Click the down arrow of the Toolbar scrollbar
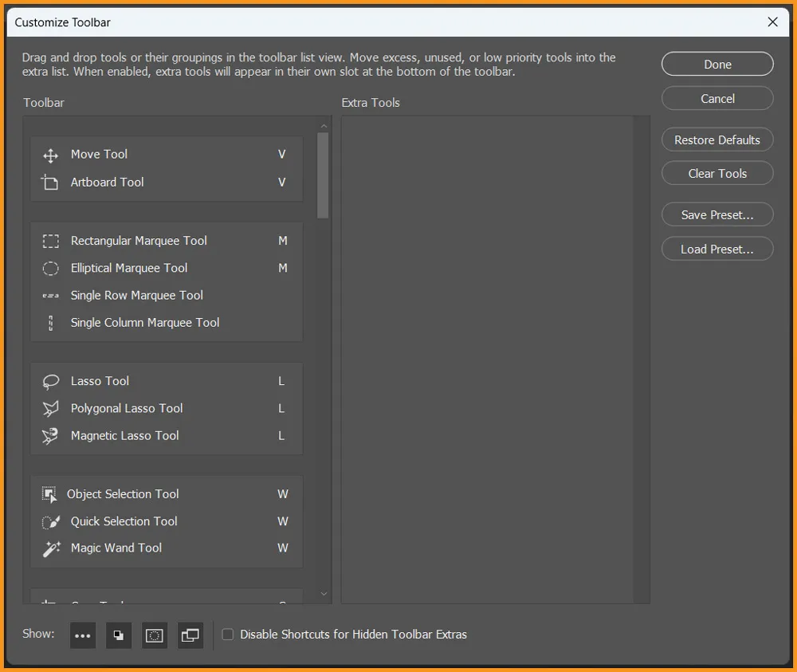This screenshot has height=672, width=797. (x=324, y=594)
